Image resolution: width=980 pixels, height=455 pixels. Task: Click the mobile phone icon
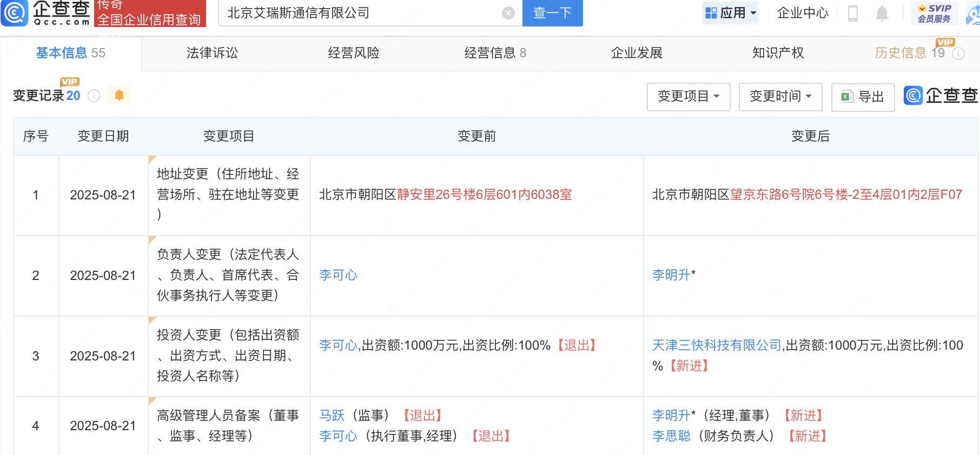853,13
